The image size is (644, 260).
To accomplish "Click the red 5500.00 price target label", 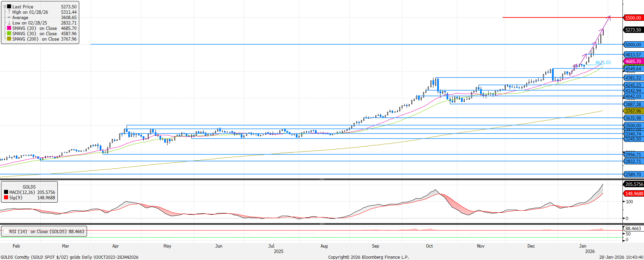I will click(633, 18).
